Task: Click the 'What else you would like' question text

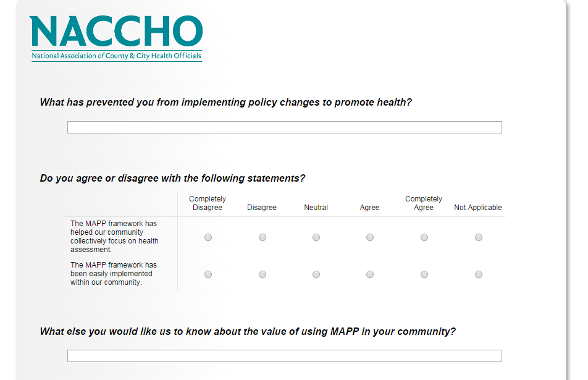Action: (248, 332)
